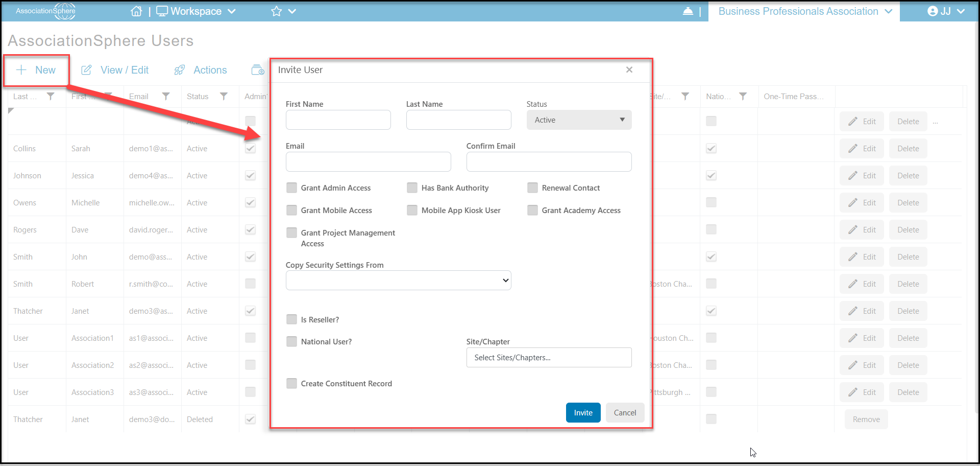Check Mobile App Kiosk User
The image size is (980, 466).
(412, 211)
